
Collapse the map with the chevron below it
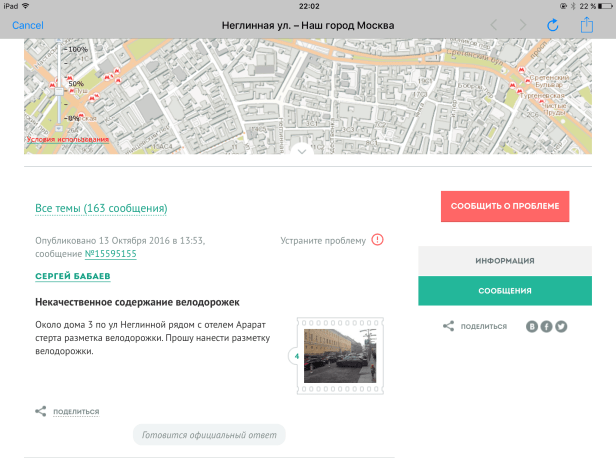tap(301, 150)
